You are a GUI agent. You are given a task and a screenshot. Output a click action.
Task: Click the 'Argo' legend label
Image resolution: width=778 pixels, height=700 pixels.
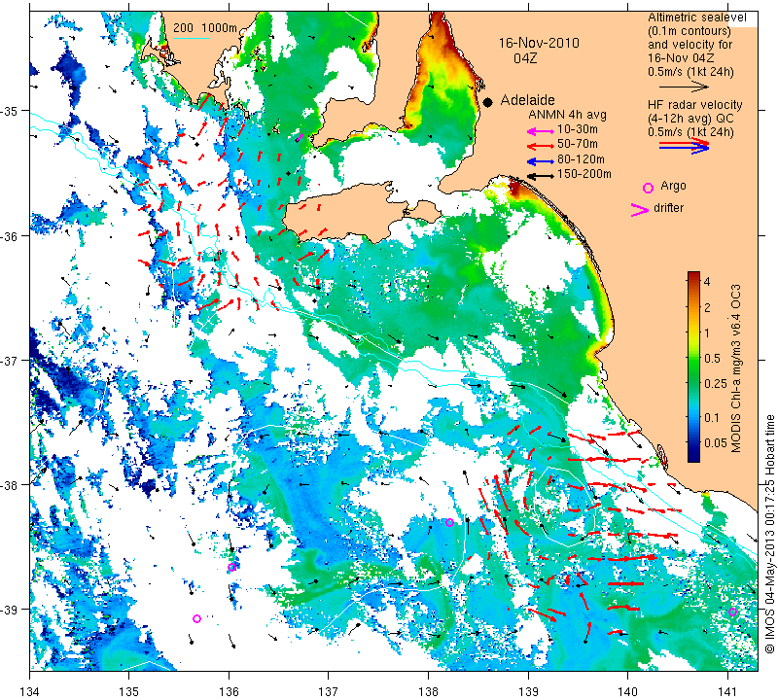coord(673,186)
